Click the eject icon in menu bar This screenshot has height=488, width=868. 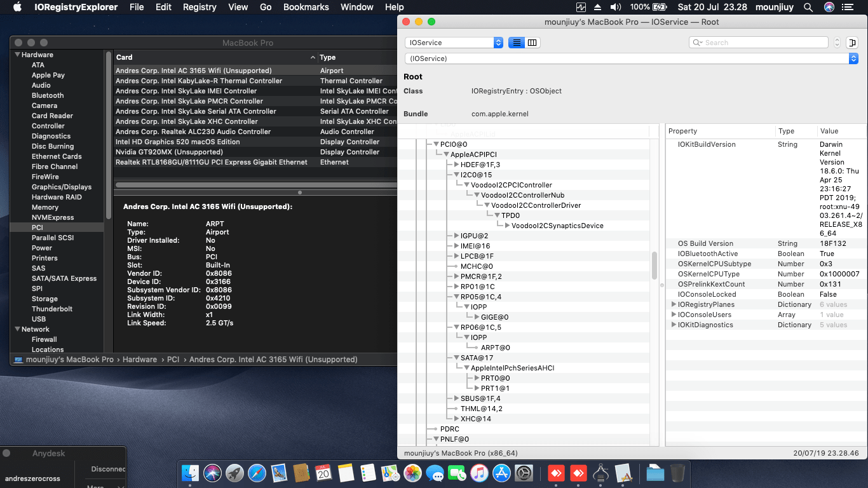597,7
